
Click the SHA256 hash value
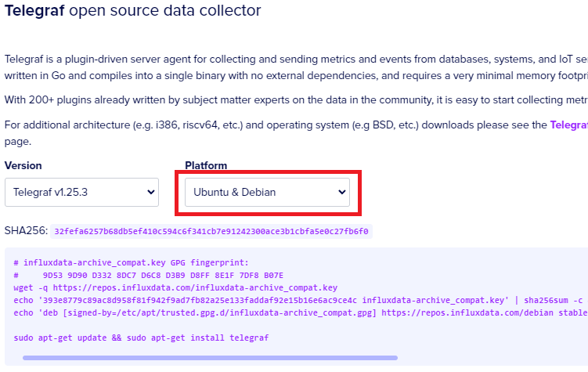[x=211, y=232]
